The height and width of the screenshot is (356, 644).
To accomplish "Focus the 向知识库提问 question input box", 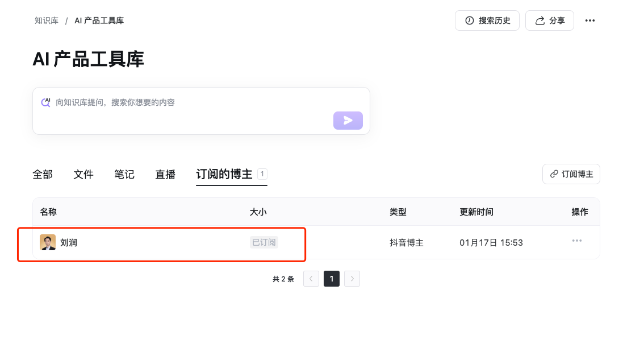I will tap(193, 103).
